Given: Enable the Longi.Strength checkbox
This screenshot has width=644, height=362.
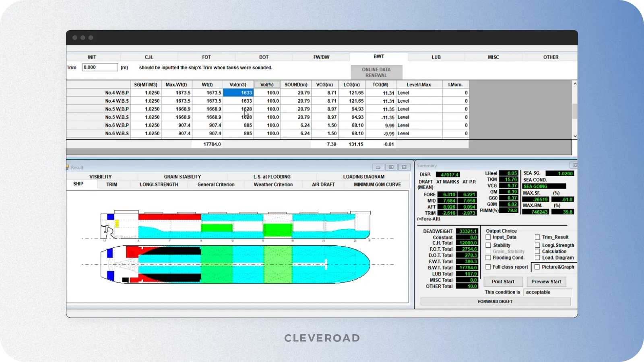Looking at the screenshot, I should point(537,245).
